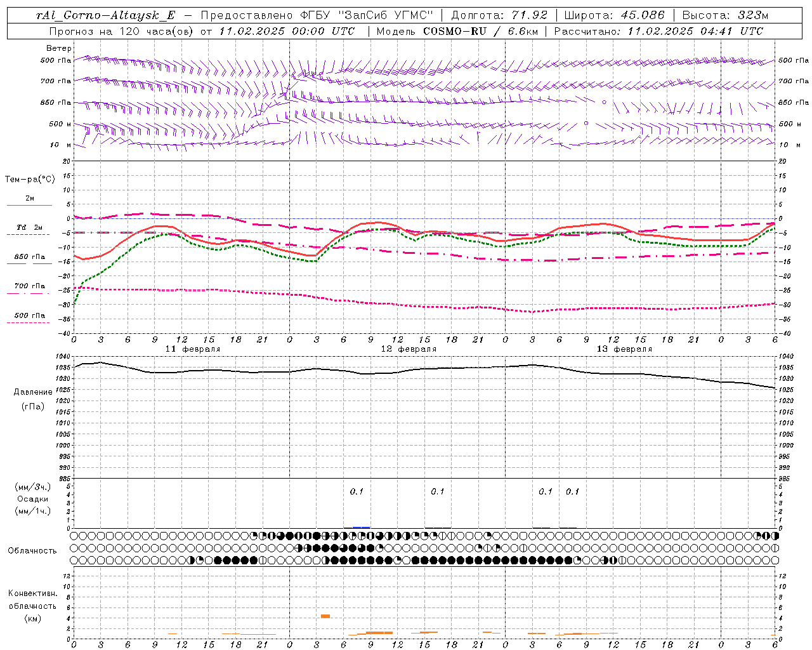Click the 700 гПа temperature legend entry
Viewport: 812px width, 650px height.
click(29, 286)
